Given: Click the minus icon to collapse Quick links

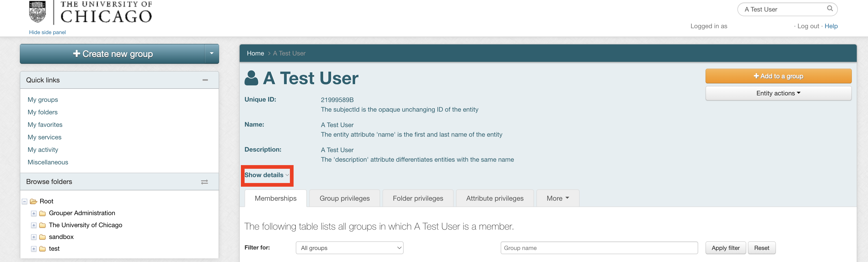Looking at the screenshot, I should coord(205,80).
